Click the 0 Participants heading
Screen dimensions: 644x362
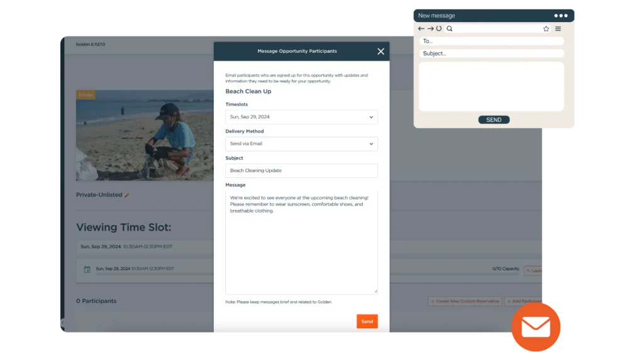click(96, 301)
